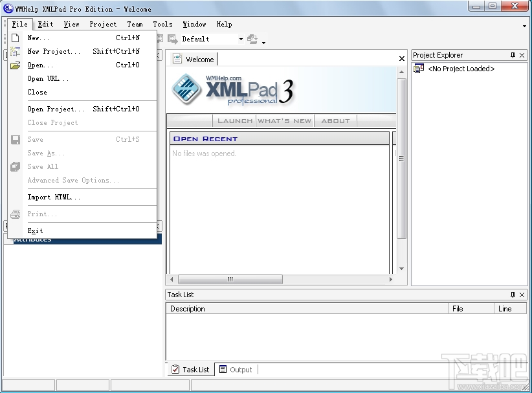
Task: Open the Project menu
Action: point(103,24)
